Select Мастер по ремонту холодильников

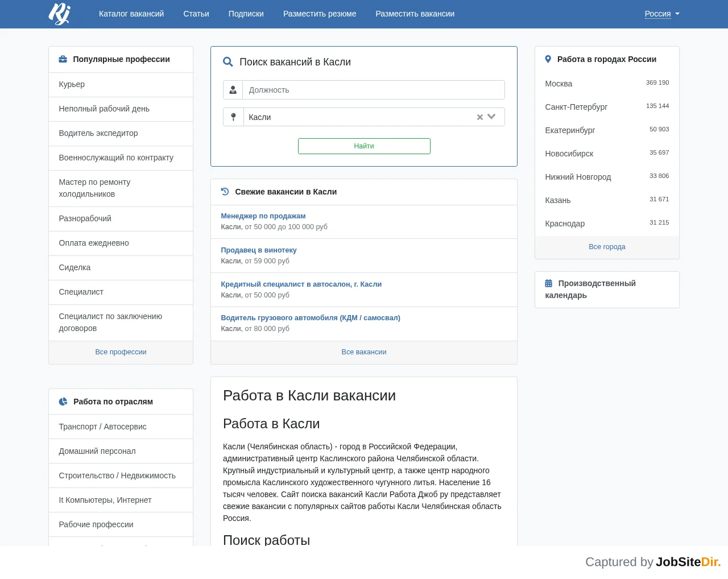pos(121,188)
